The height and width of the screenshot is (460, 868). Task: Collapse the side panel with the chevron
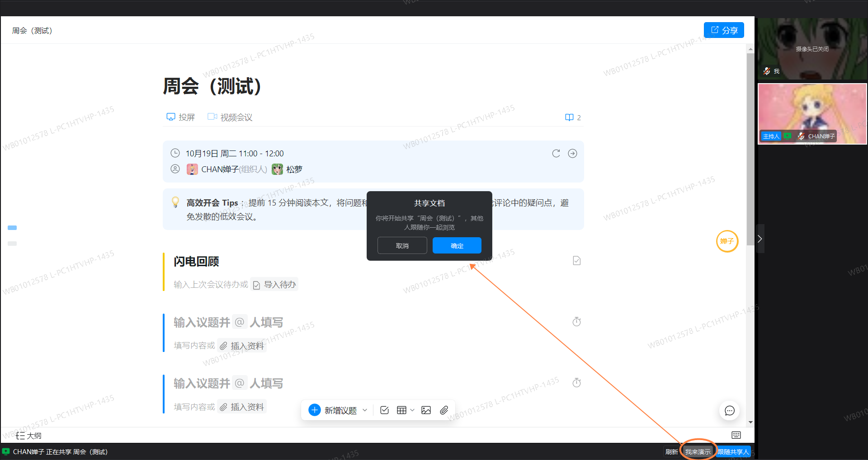(760, 239)
